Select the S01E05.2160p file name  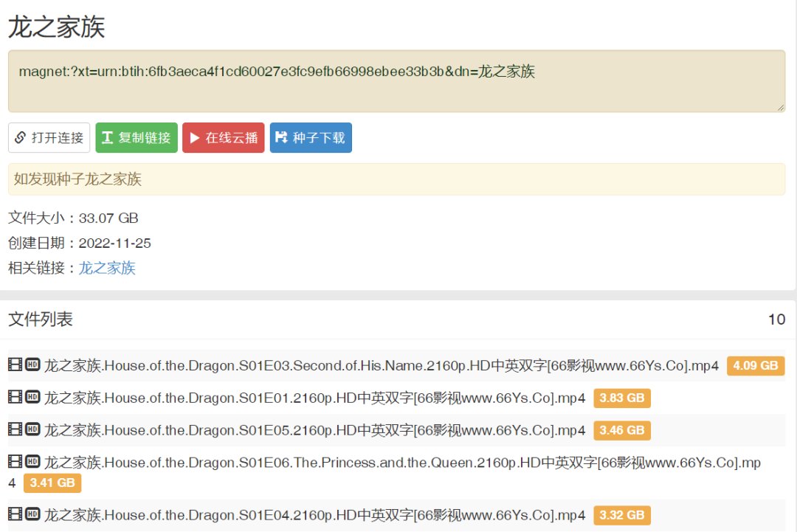[x=314, y=430]
